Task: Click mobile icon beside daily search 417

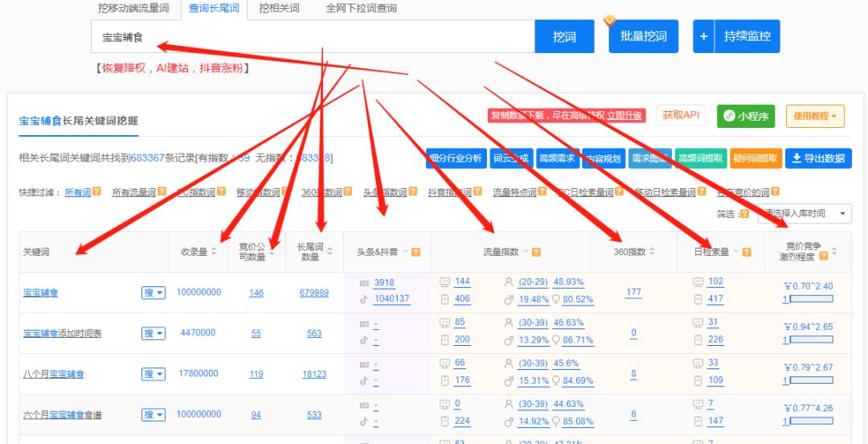Action: click(698, 299)
